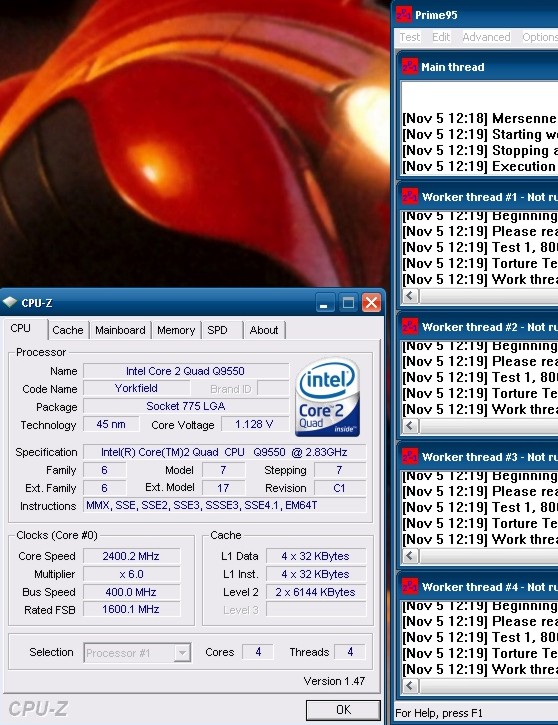Switch to the Cache tab
The image size is (558, 725).
(68, 330)
